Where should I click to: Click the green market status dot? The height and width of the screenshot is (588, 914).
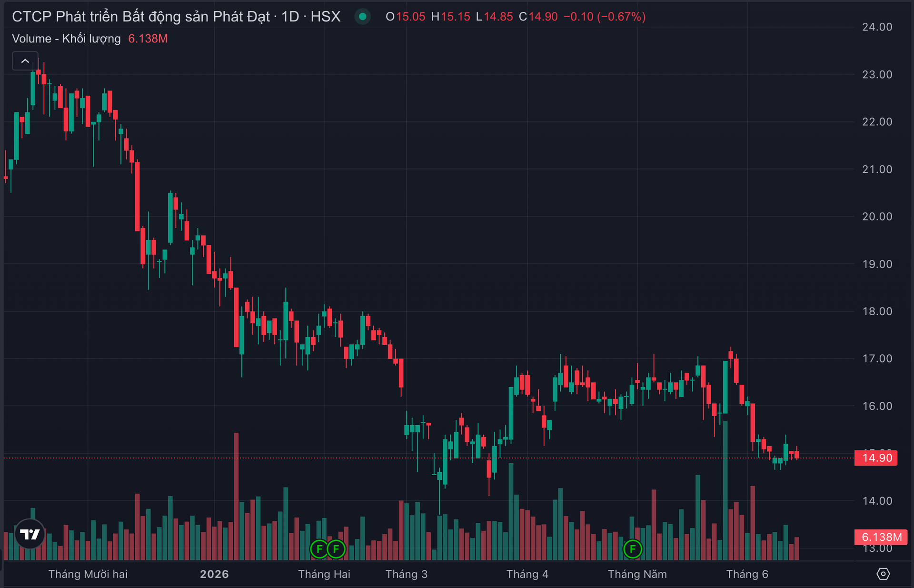coord(363,17)
